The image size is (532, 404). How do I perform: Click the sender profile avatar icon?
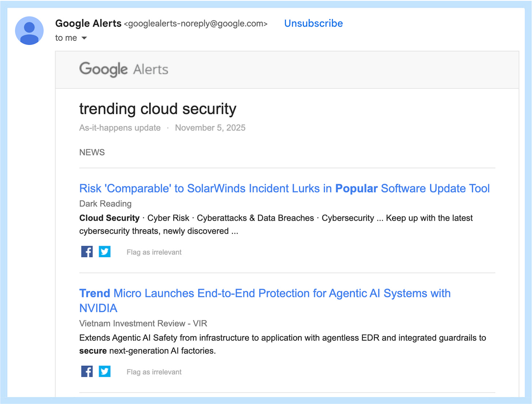click(29, 31)
